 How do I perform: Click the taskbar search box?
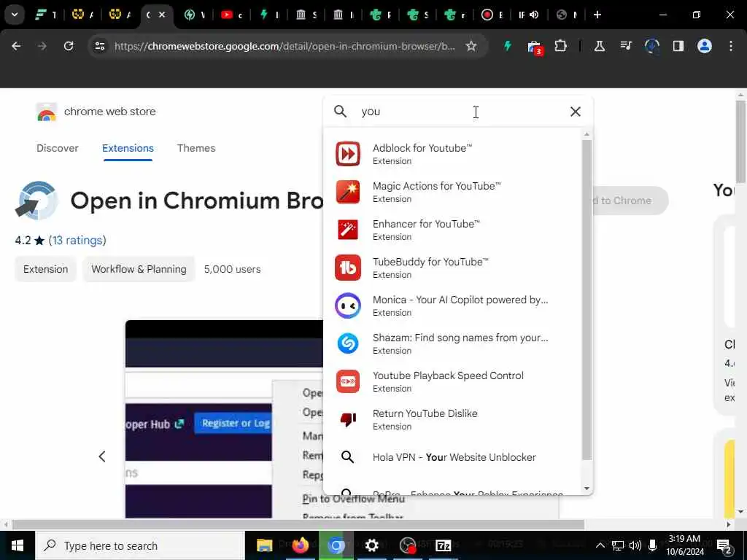click(x=139, y=545)
